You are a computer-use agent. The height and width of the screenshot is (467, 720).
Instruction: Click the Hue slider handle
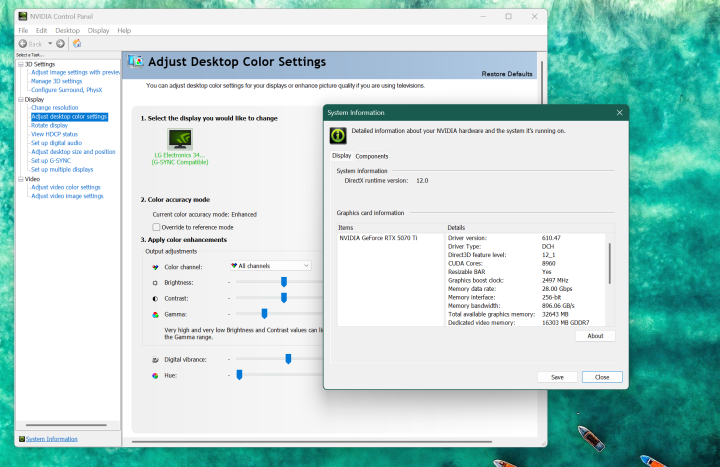click(x=239, y=375)
